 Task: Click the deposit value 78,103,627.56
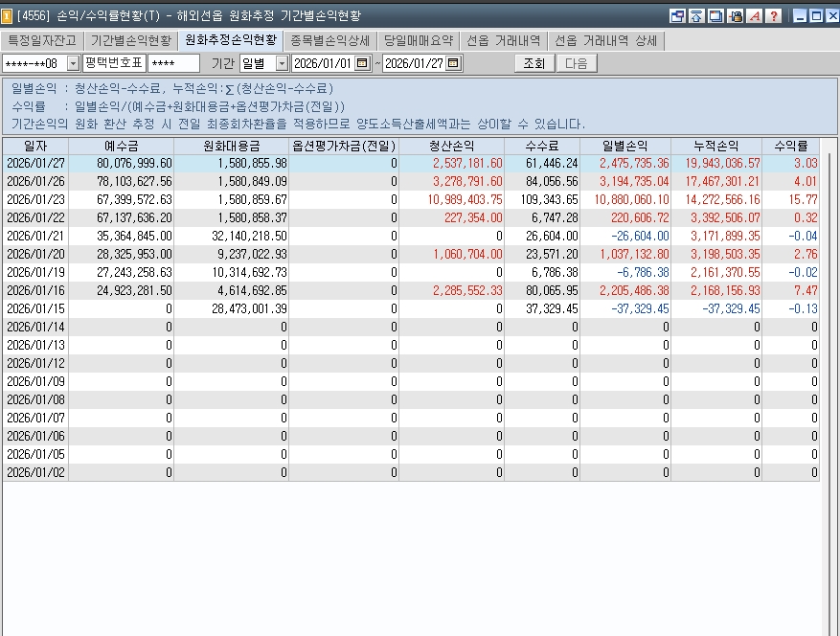134,182
